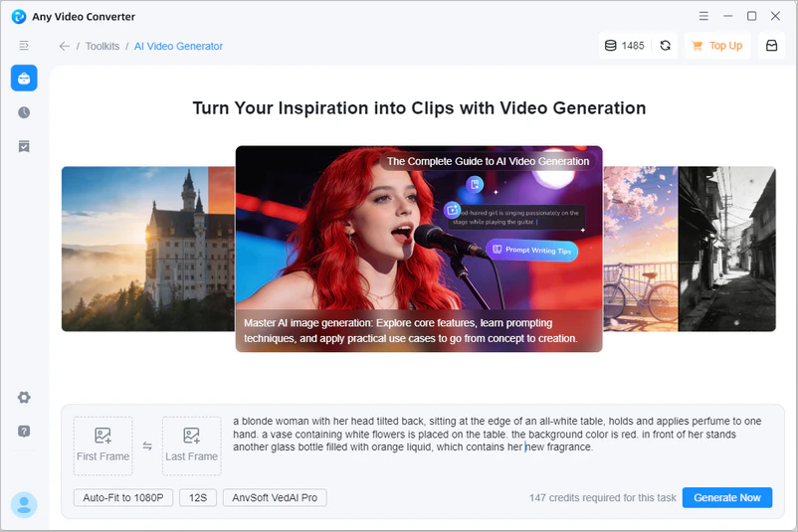Click AI Video Generator breadcrumb
This screenshot has height=532, width=798.
pos(179,47)
